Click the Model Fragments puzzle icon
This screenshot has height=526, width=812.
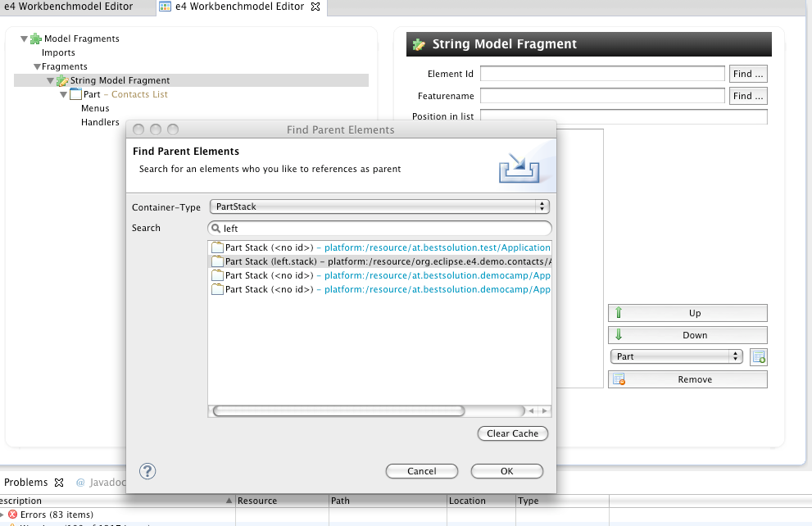[36, 39]
